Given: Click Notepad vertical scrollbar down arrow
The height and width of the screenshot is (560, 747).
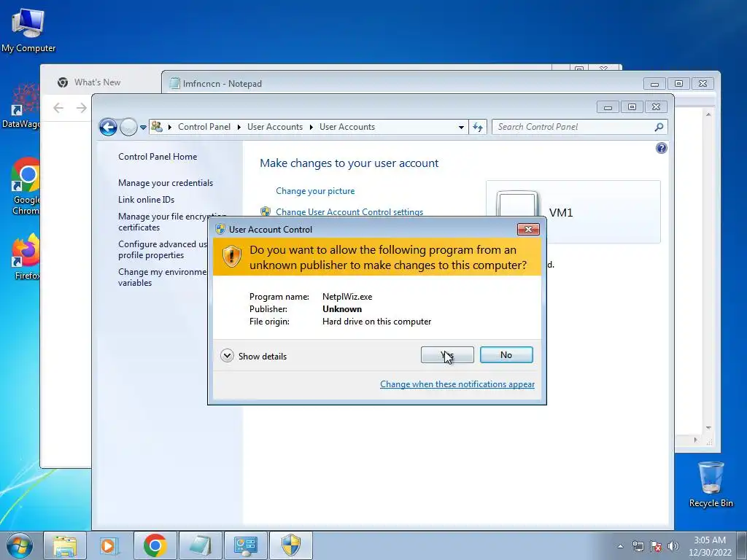Looking at the screenshot, I should tap(708, 428).
